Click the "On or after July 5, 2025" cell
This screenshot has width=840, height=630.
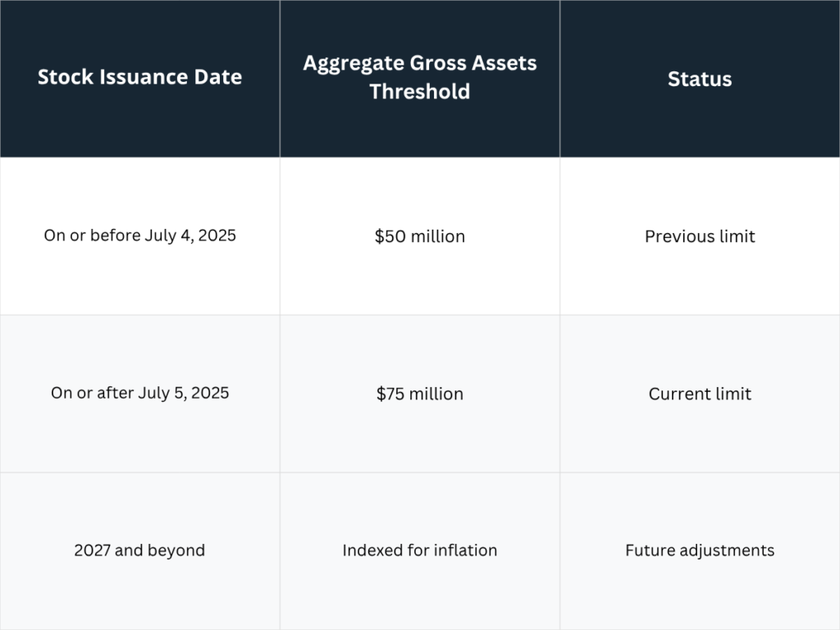(139, 393)
